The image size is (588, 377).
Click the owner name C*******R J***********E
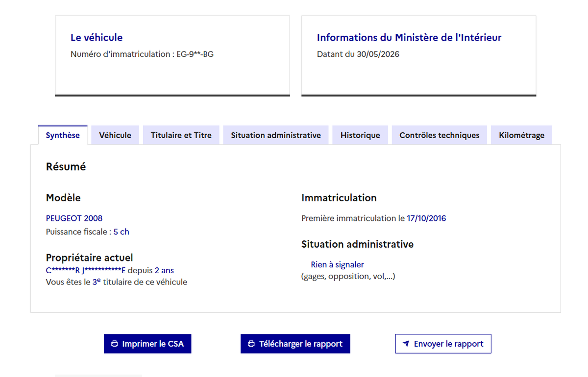86,270
